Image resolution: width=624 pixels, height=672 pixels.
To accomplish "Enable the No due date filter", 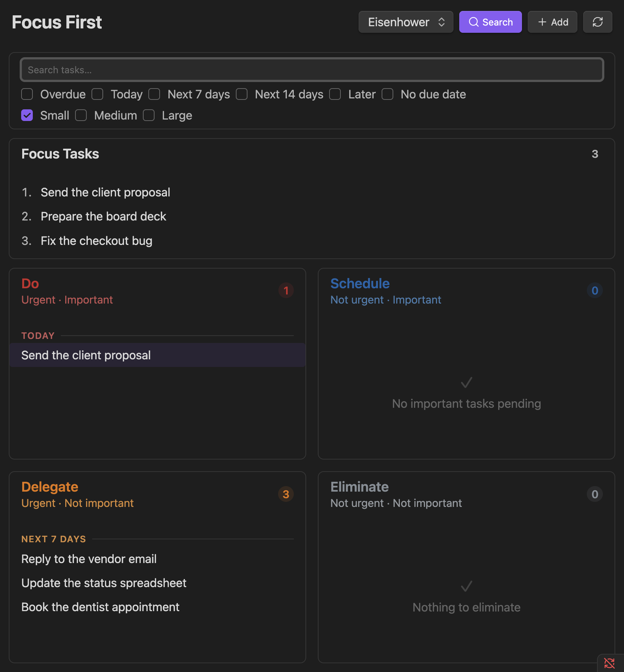I will (387, 94).
